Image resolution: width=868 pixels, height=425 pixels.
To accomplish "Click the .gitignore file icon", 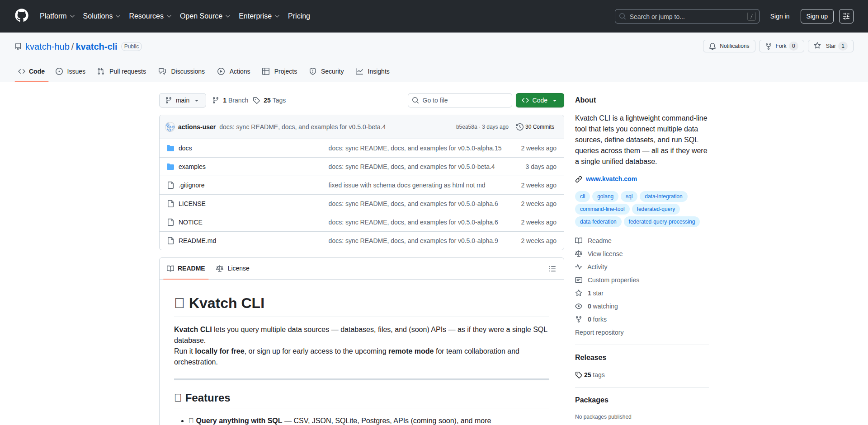I will [170, 185].
